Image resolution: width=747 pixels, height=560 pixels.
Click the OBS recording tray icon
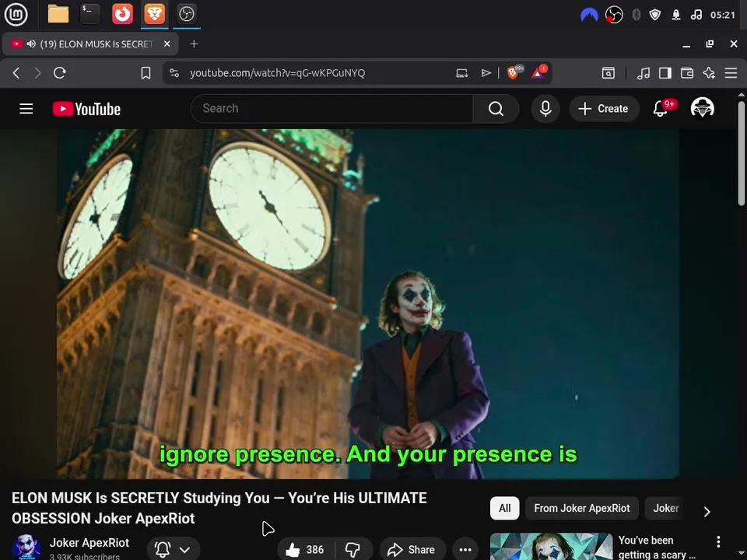(614, 16)
